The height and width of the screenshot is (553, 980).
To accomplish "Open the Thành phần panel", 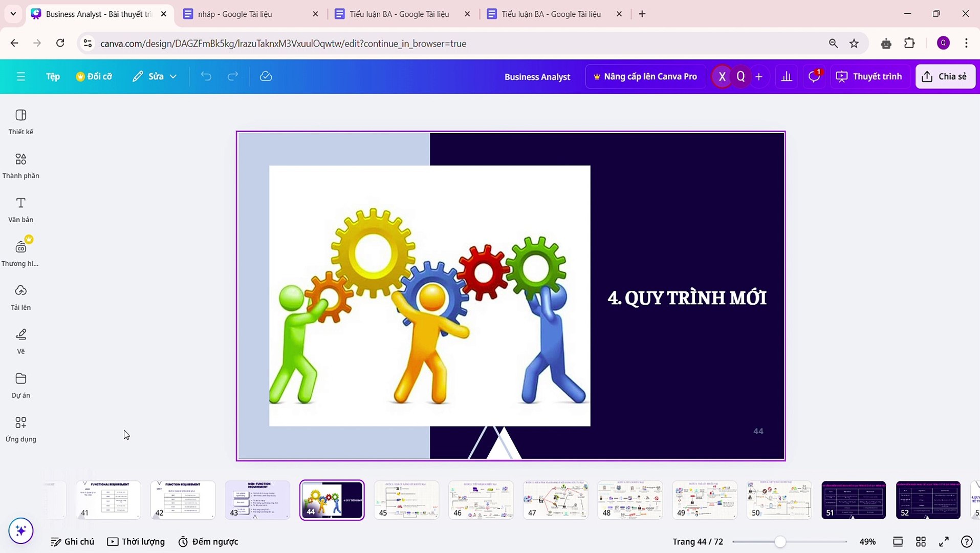I will (20, 165).
